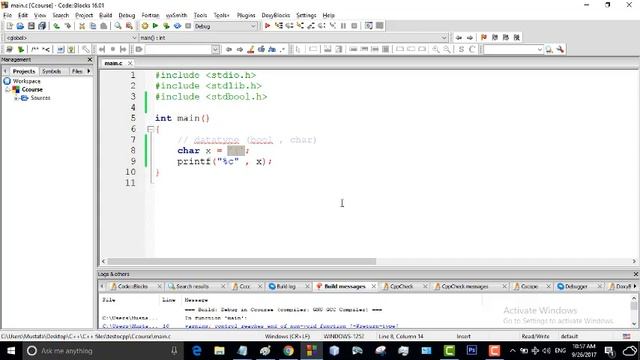
Task: Open the Debugging windows icon
Action: pos(369,26)
